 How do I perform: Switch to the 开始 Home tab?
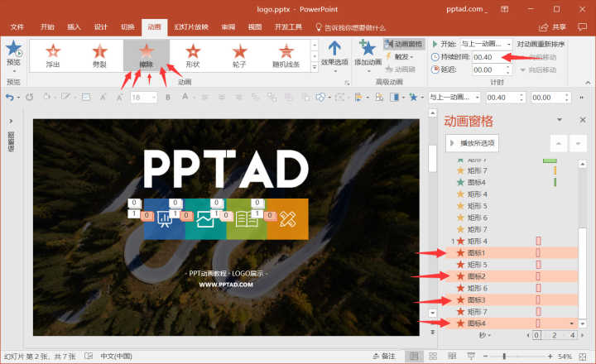tap(47, 27)
